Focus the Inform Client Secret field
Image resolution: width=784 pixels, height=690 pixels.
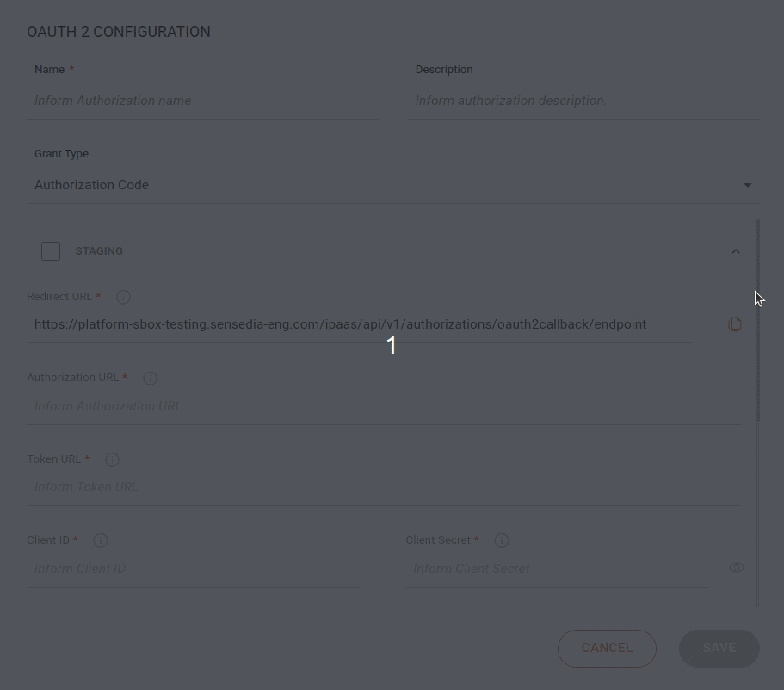[x=557, y=569]
